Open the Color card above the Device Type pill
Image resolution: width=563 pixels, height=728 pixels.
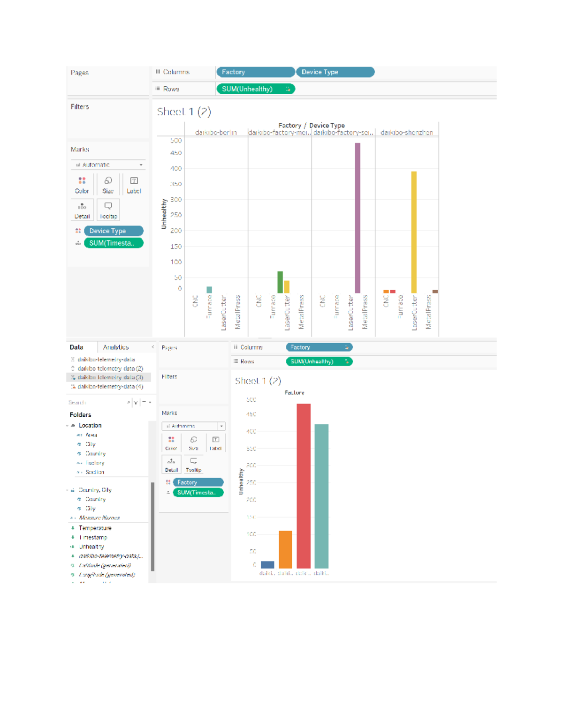(x=82, y=185)
